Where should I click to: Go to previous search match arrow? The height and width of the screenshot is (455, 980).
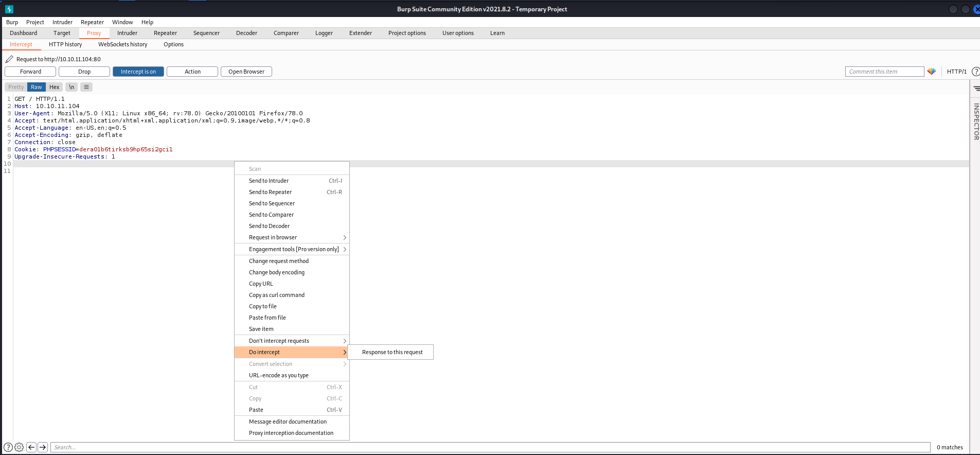[31, 447]
